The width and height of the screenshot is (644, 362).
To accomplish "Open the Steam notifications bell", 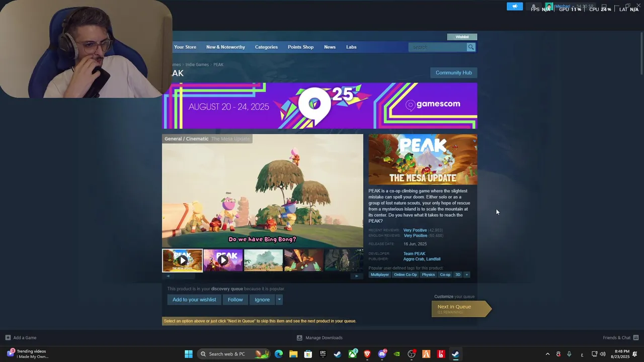I will click(534, 7).
